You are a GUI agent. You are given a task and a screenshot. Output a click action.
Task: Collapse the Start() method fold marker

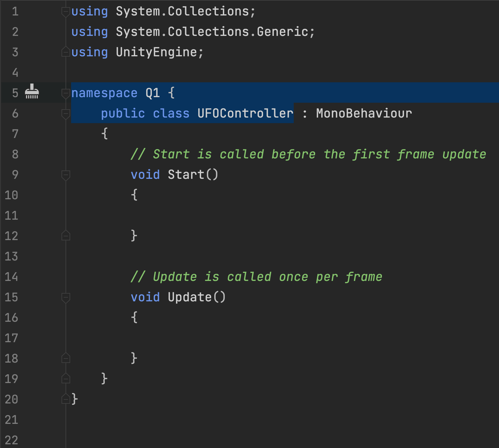66,175
